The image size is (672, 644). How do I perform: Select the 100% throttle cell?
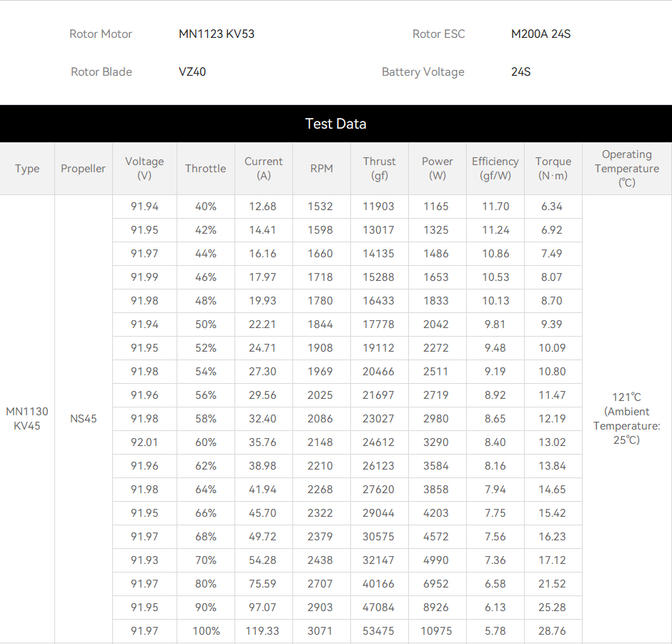pyautogui.click(x=206, y=630)
